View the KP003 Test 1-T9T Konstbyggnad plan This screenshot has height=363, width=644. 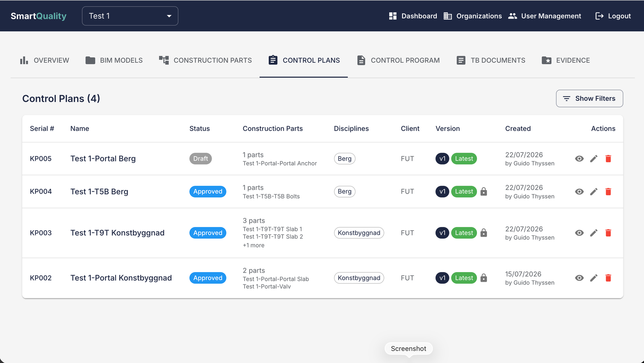579,233
